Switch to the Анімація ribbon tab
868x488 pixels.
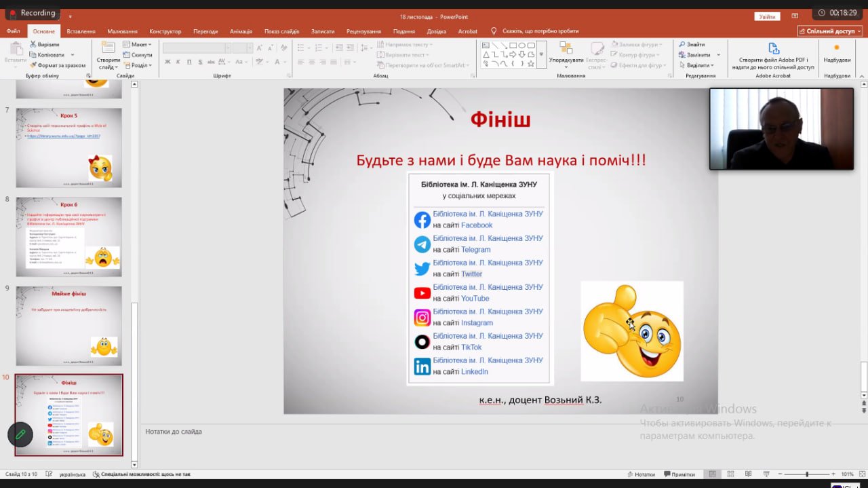pos(241,31)
